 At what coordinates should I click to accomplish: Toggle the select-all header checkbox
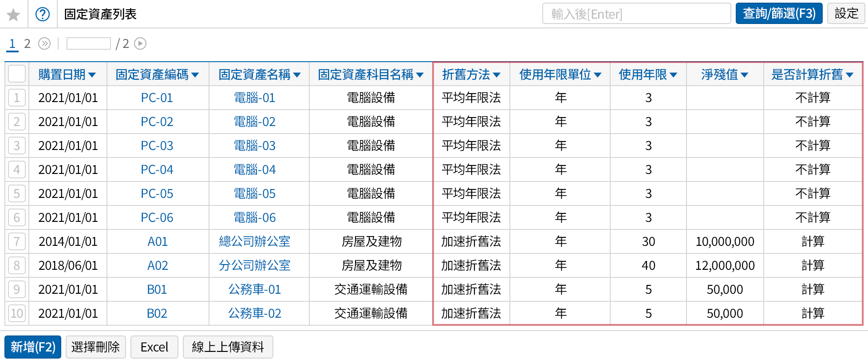point(17,74)
